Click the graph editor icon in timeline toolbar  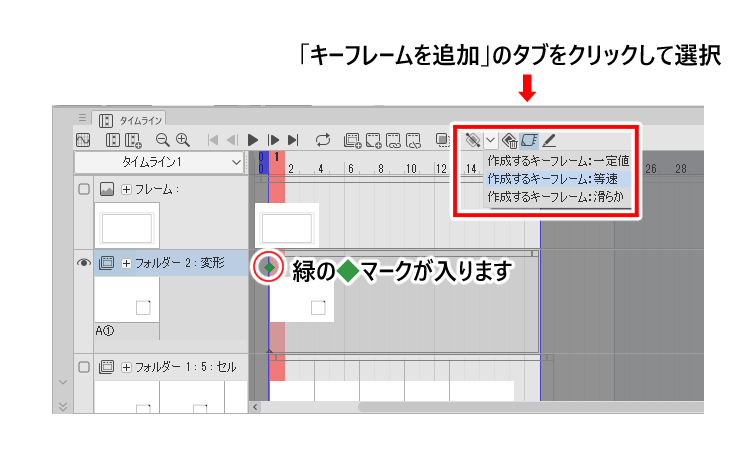pos(84,141)
